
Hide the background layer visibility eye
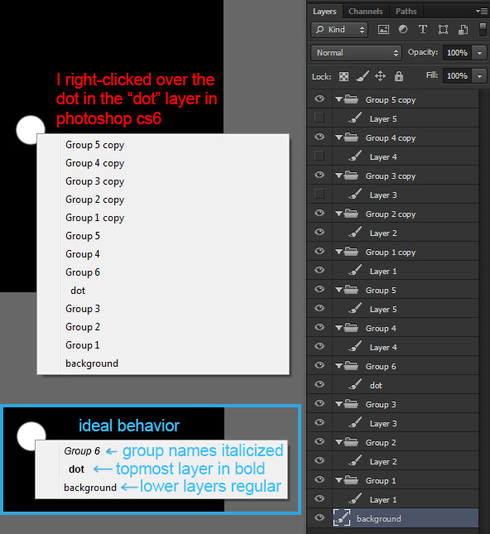[319, 518]
